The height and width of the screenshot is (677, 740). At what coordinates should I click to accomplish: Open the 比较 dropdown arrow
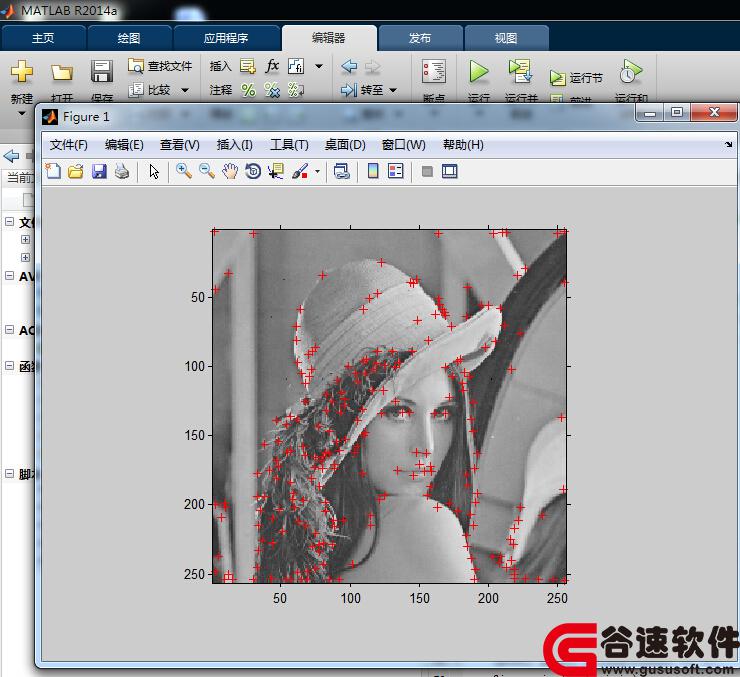(x=185, y=90)
